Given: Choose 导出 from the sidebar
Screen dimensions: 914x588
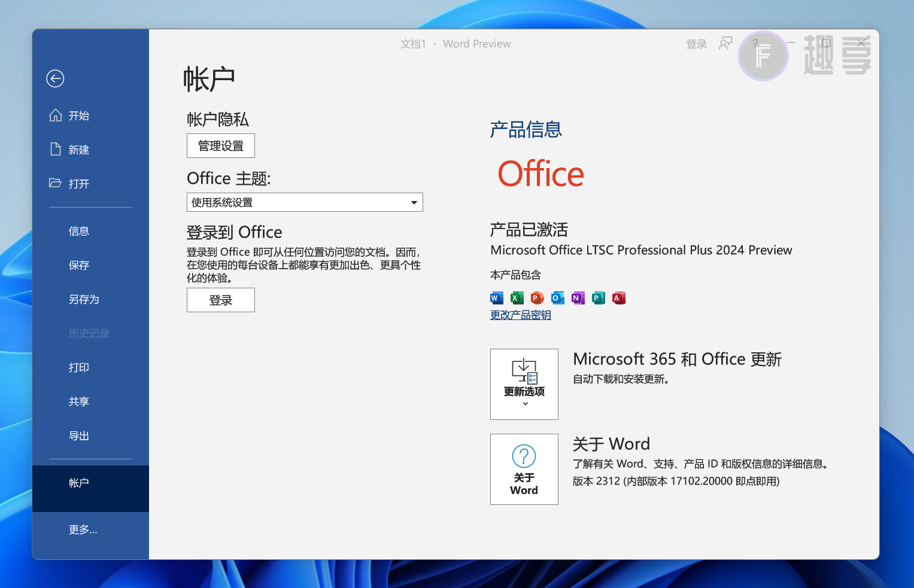Looking at the screenshot, I should 90,435.
